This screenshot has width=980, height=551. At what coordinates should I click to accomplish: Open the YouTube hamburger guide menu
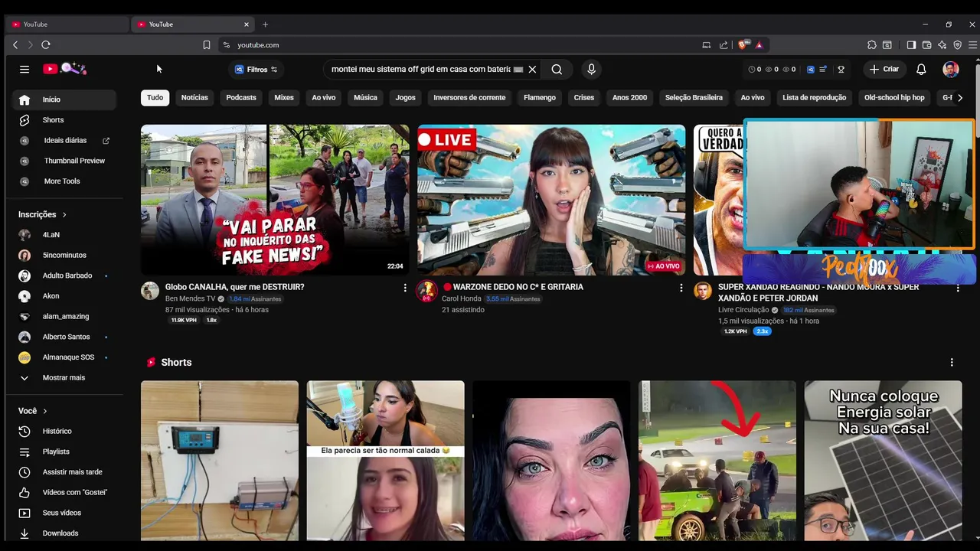pyautogui.click(x=24, y=69)
